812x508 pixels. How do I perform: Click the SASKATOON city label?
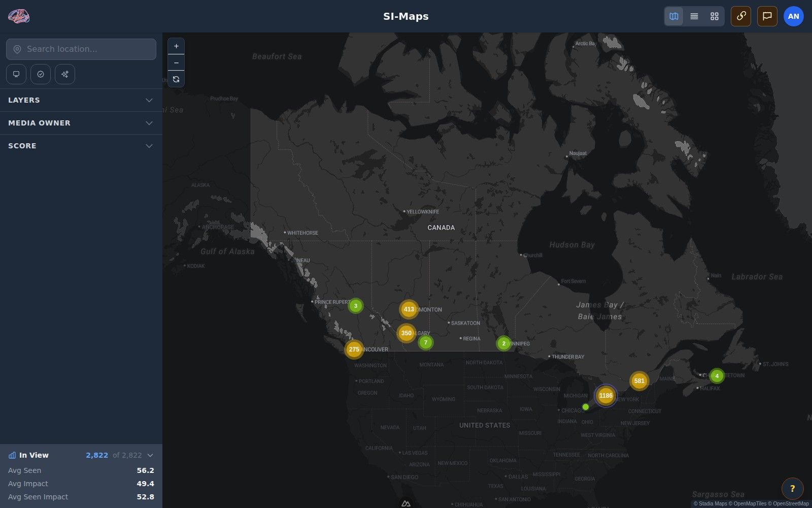pos(465,323)
